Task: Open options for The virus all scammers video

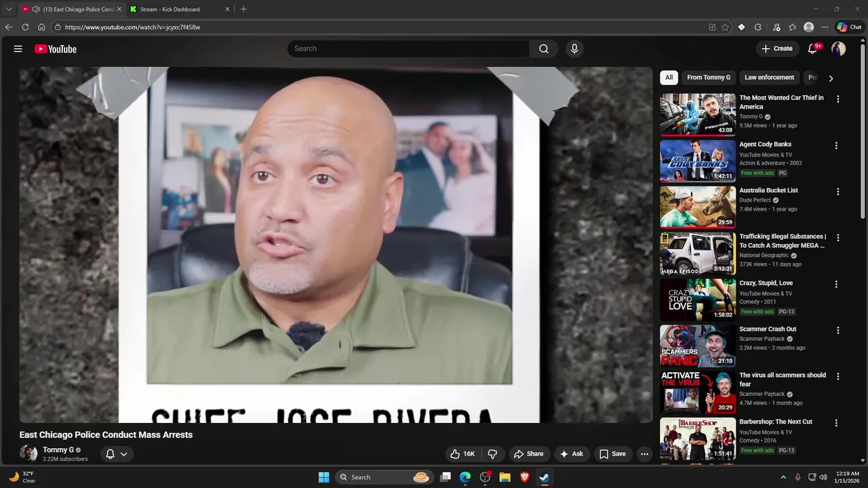Action: 838,376
